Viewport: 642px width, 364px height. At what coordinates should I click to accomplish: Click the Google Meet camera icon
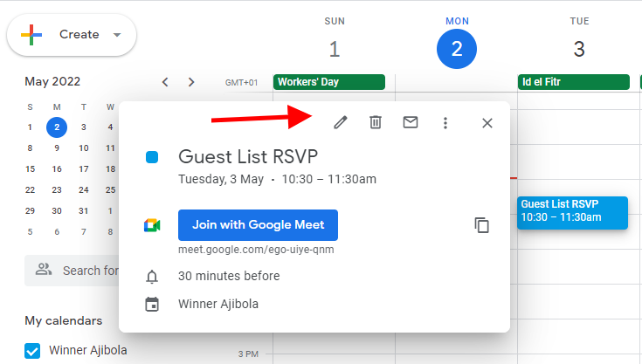click(152, 225)
